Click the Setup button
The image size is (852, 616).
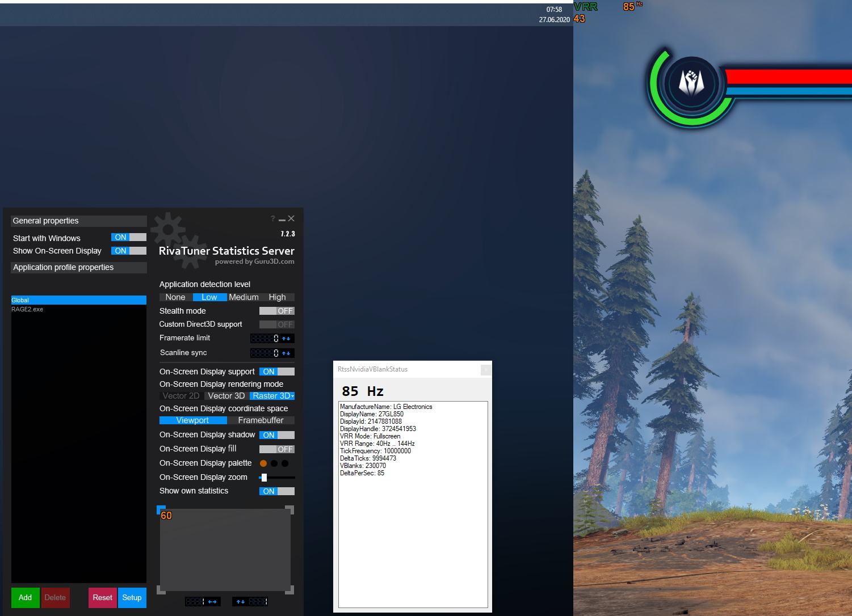coord(132,597)
